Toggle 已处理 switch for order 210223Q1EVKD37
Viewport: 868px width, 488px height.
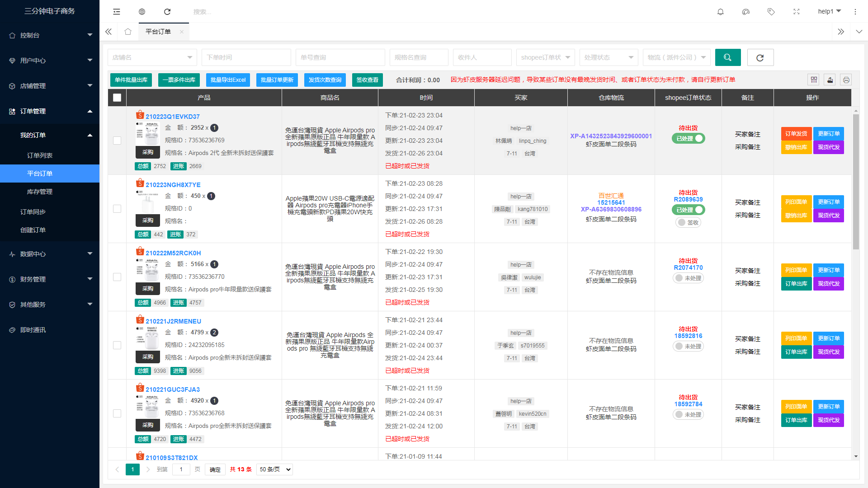point(688,139)
